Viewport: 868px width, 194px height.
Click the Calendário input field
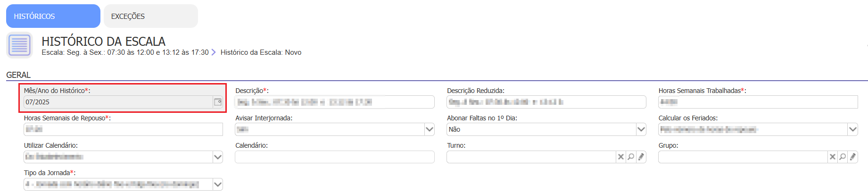click(335, 157)
